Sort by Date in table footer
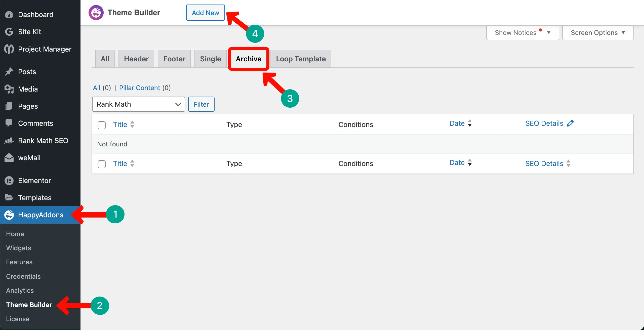 (x=457, y=162)
